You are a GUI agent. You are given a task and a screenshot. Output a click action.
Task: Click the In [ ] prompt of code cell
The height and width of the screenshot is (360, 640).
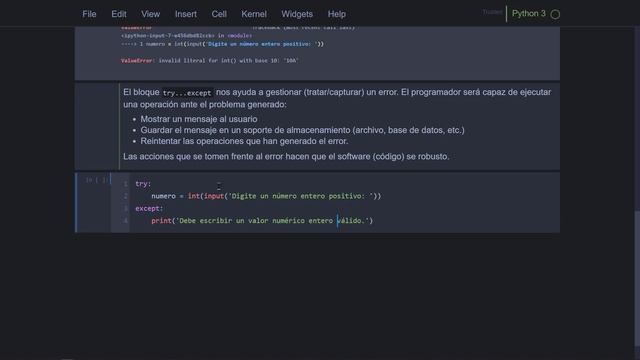[96, 180]
